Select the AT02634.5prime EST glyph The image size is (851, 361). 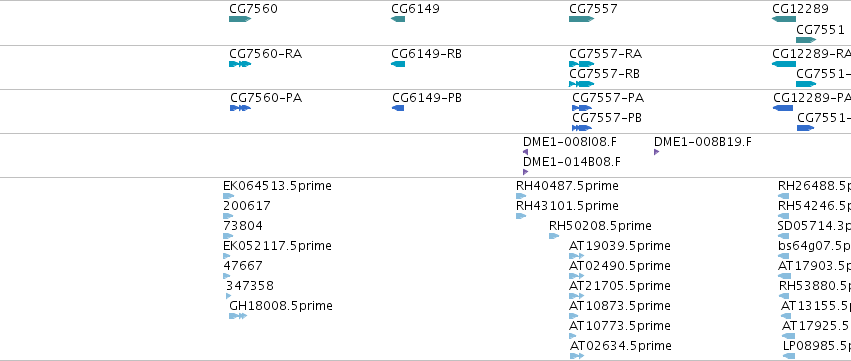coord(577,356)
